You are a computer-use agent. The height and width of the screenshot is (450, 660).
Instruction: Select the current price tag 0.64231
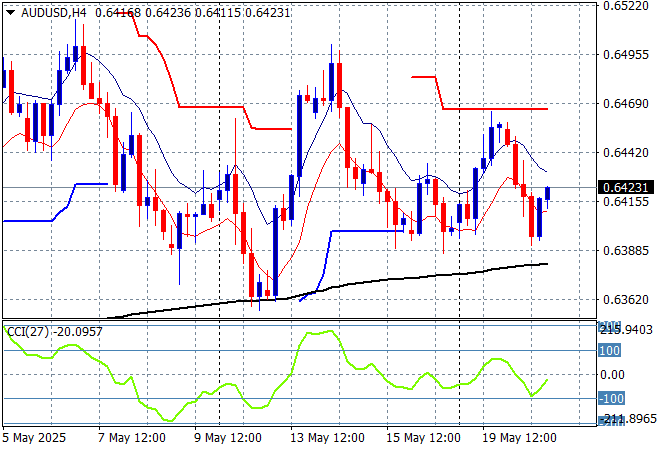627,187
